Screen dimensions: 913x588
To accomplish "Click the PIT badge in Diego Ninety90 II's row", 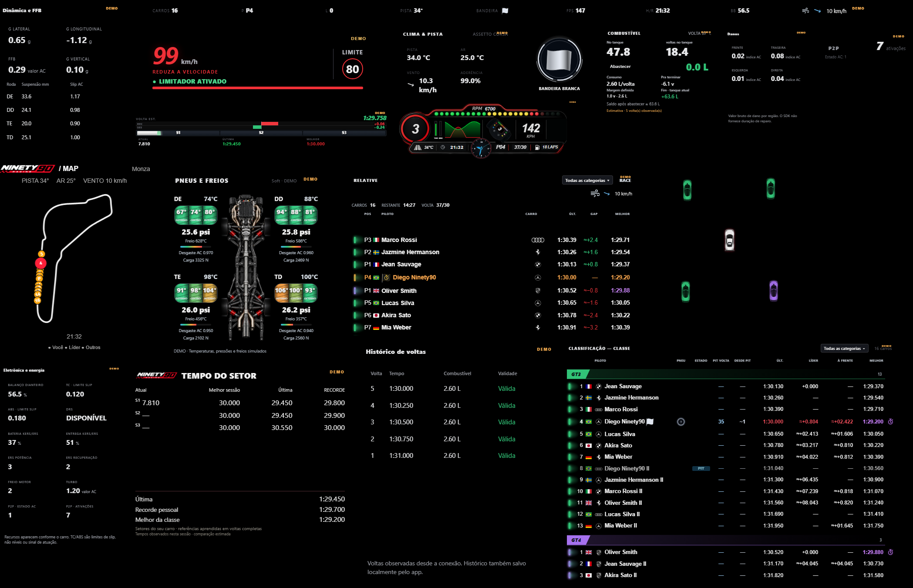I will [x=701, y=468].
